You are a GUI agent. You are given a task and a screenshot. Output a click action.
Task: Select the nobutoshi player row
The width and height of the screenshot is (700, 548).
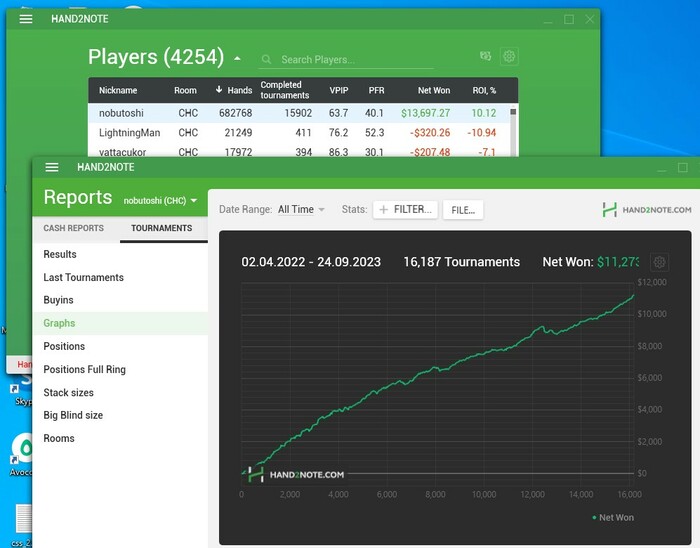[299, 113]
